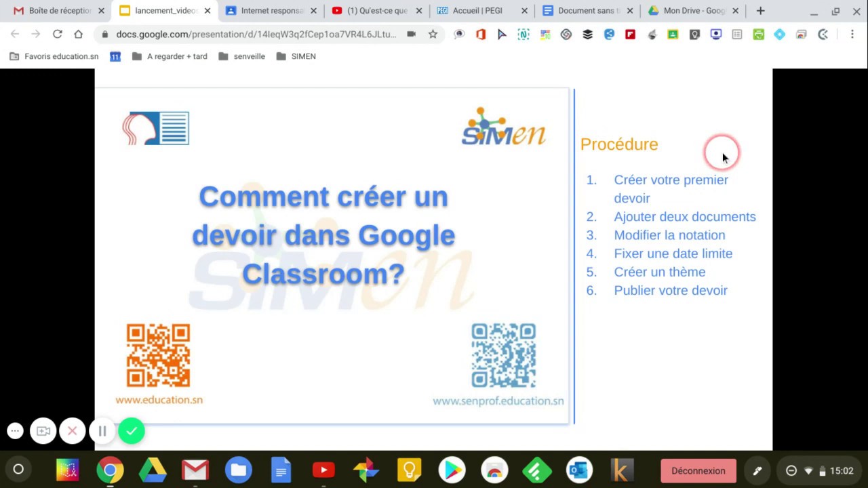Open Chrome's three-dot menu
Image resolution: width=868 pixels, height=488 pixels.
[x=852, y=34]
